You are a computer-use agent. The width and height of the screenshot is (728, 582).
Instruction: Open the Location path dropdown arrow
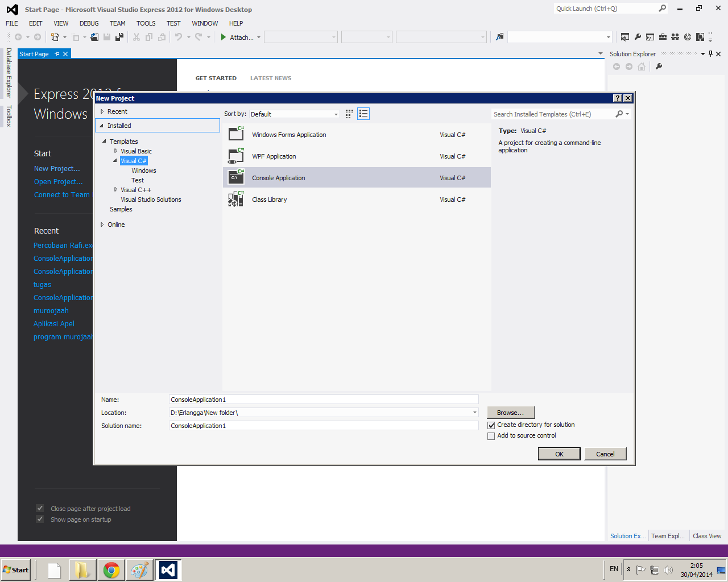tap(475, 413)
